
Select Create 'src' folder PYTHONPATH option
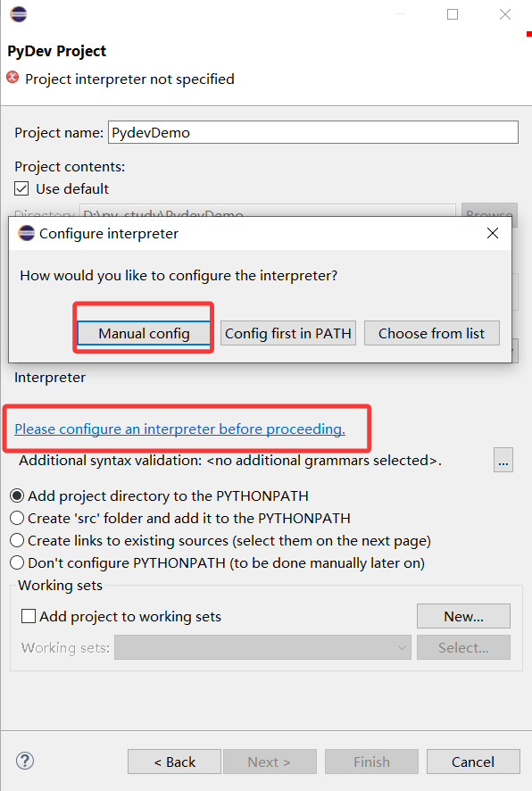pos(17,518)
